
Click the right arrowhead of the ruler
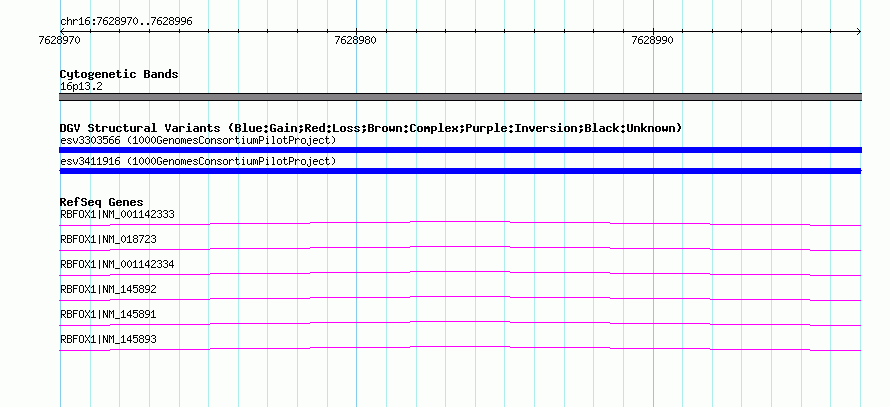tap(859, 32)
